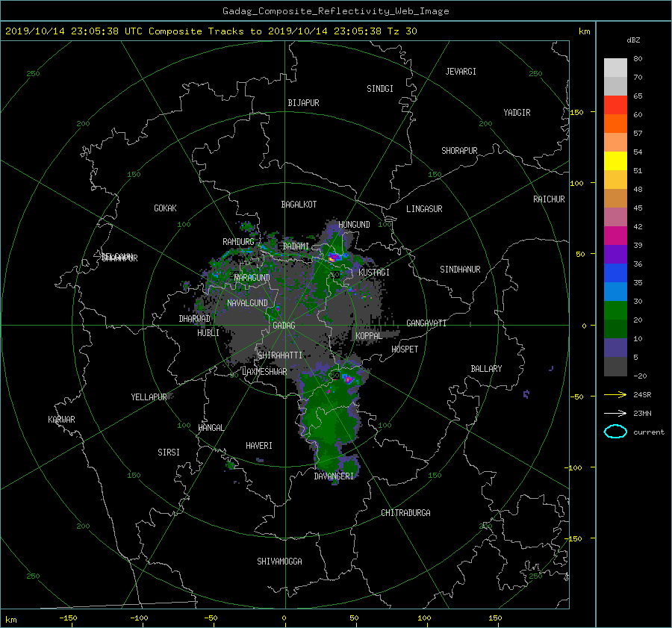Click the GOKAK city label
672x628 pixels.
pos(166,208)
